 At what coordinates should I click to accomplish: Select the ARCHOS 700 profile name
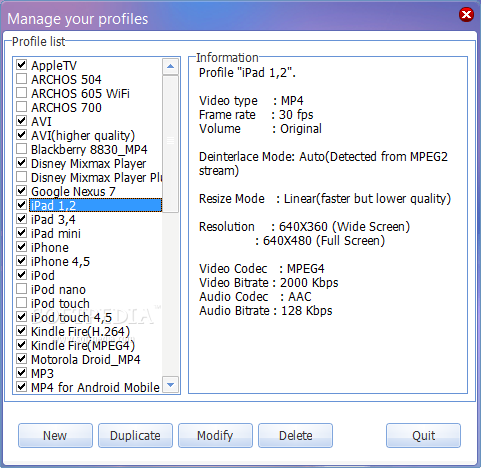pos(66,108)
